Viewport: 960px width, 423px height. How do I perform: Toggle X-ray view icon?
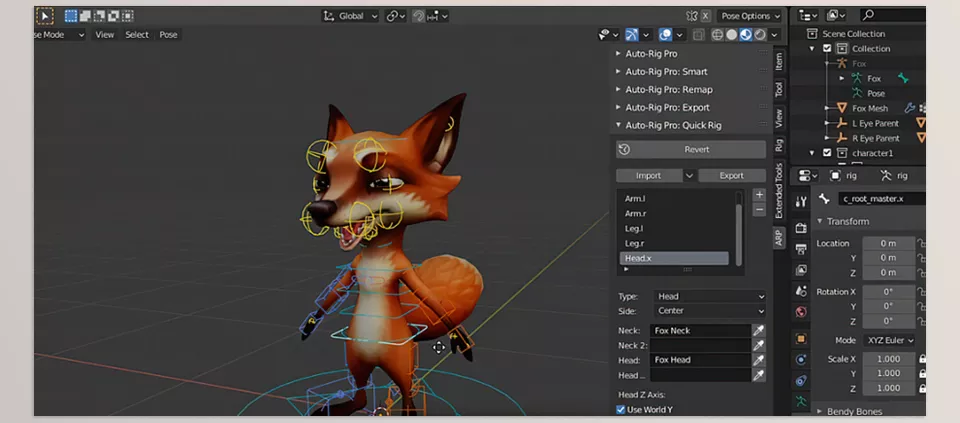(699, 35)
